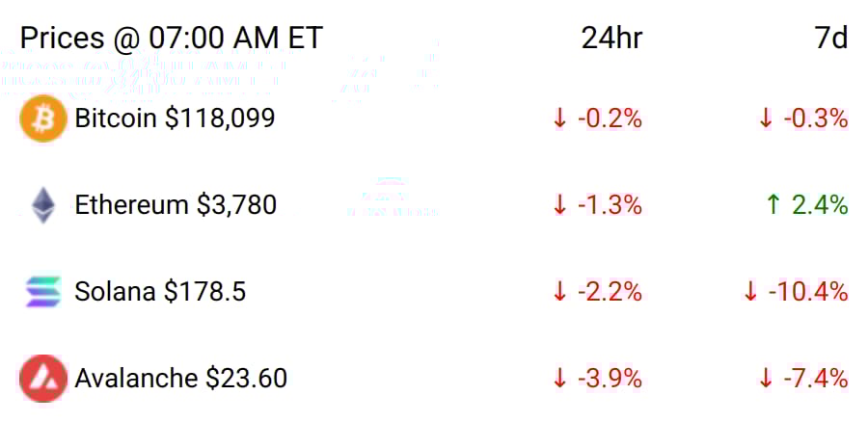Open the Ethereum $3,780 price label

tap(176, 205)
